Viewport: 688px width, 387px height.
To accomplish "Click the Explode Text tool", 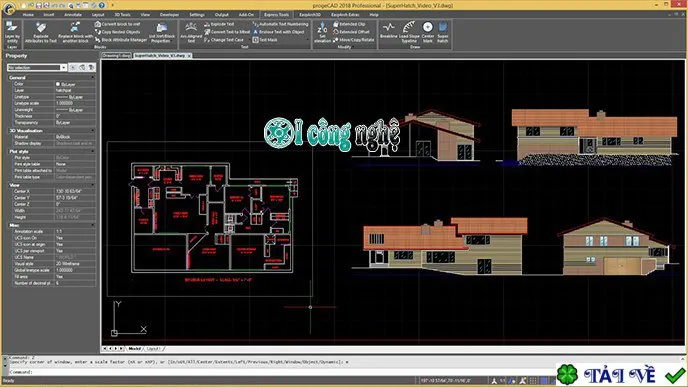I will point(219,24).
